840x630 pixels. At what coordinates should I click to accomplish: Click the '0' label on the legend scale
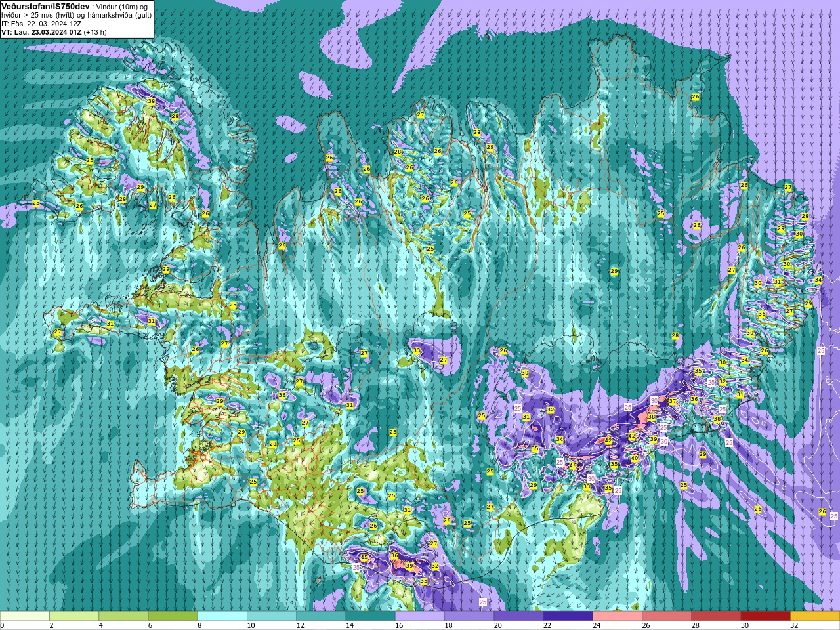pyautogui.click(x=3, y=625)
